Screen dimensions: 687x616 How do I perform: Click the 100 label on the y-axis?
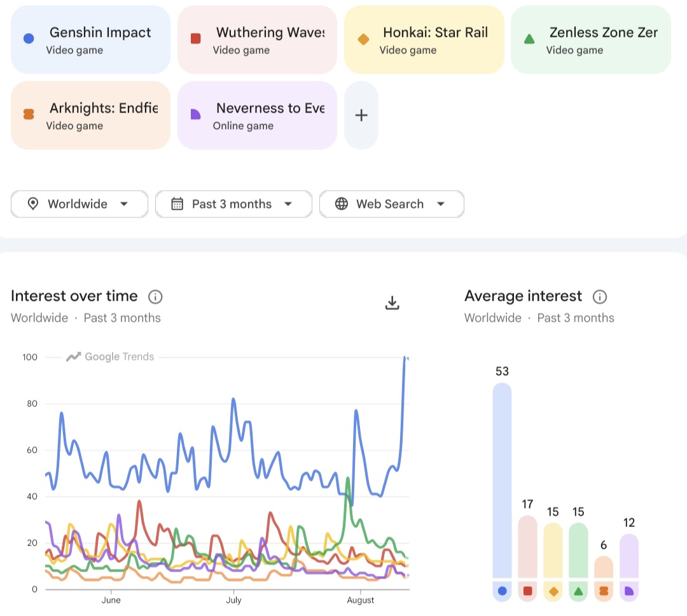[30, 357]
